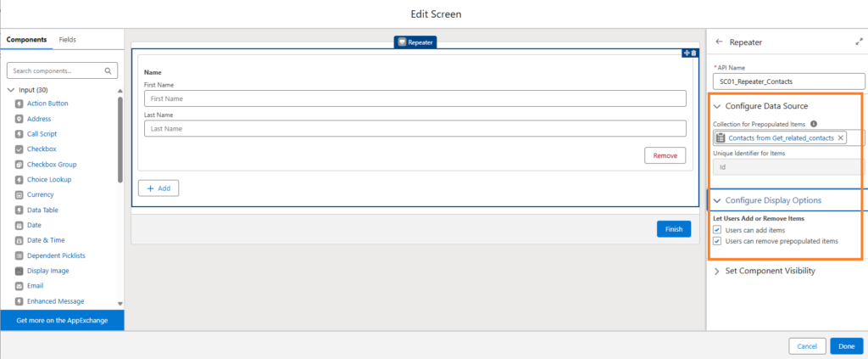Toggle the Users can add items checkbox

coord(717,230)
